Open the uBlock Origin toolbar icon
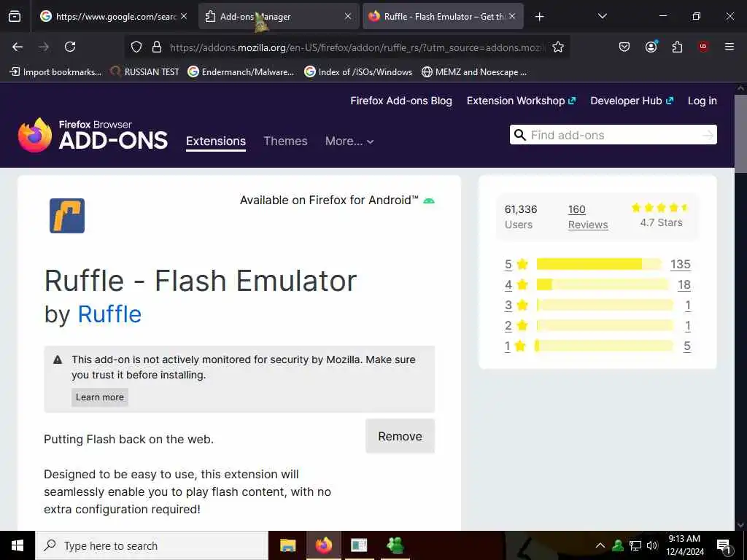 click(x=703, y=47)
